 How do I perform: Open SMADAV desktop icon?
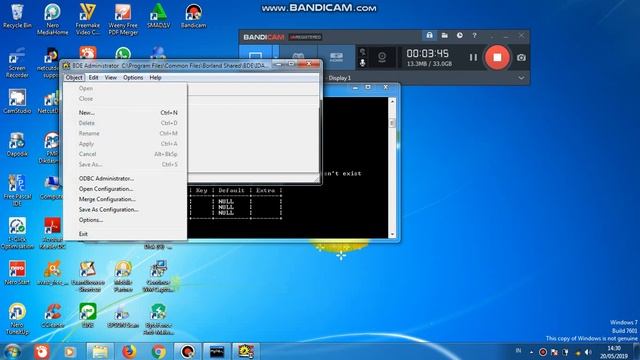click(158, 16)
